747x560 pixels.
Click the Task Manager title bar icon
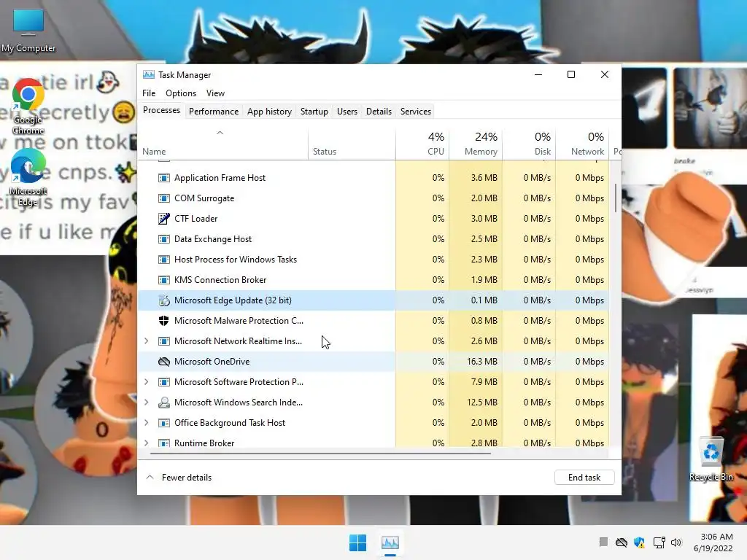click(149, 75)
